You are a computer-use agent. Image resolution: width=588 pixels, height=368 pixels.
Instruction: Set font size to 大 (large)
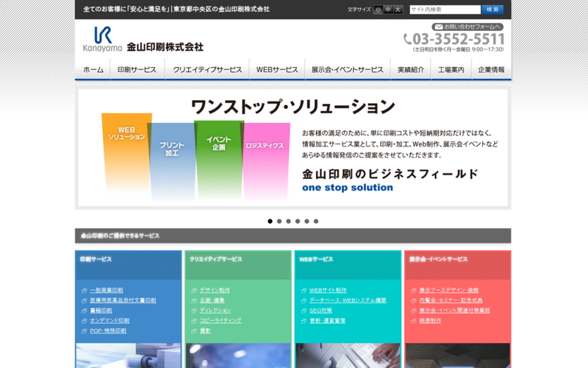[398, 10]
